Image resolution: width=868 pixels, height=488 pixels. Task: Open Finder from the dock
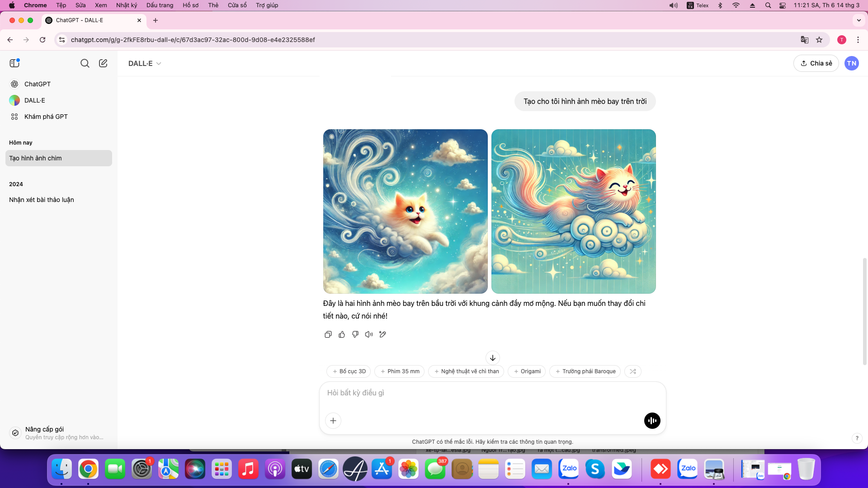click(61, 469)
